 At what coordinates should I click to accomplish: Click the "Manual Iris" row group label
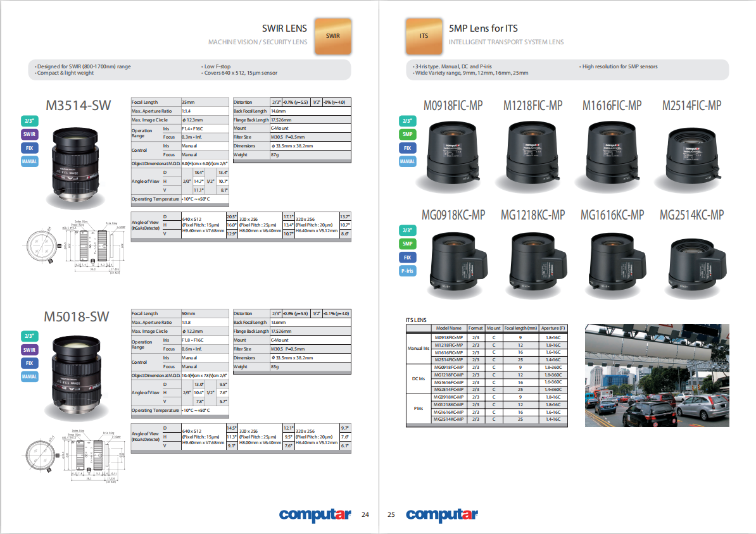tap(418, 349)
